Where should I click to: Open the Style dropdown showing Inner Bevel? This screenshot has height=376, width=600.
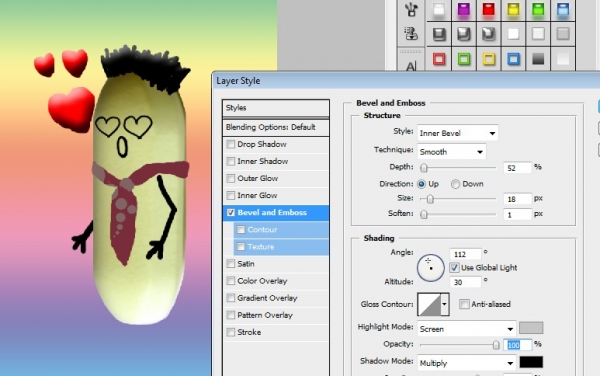tap(458, 133)
